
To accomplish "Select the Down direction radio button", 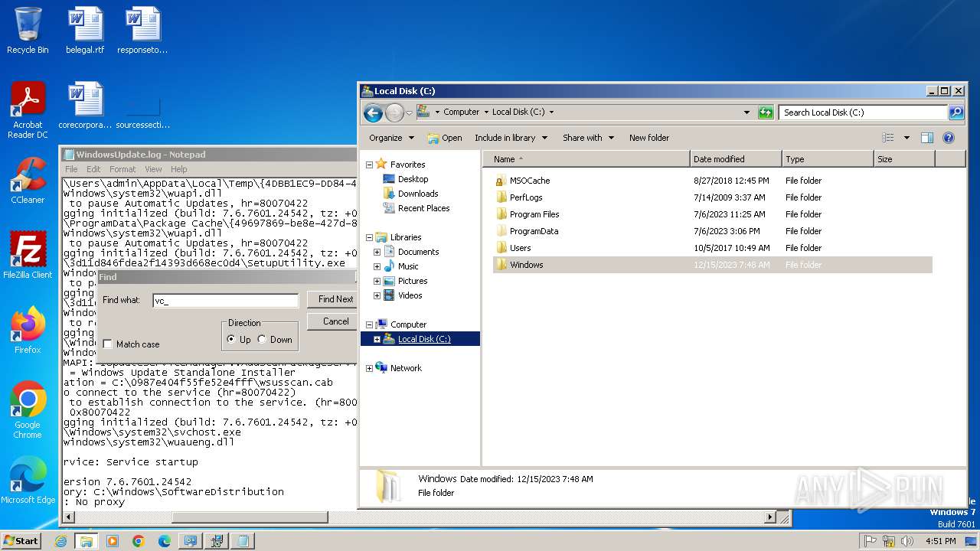I will 262,339.
